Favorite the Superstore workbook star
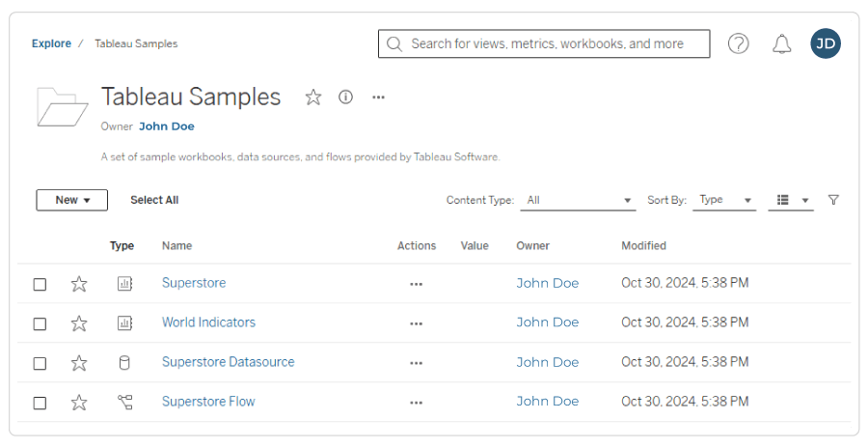 pos(79,284)
